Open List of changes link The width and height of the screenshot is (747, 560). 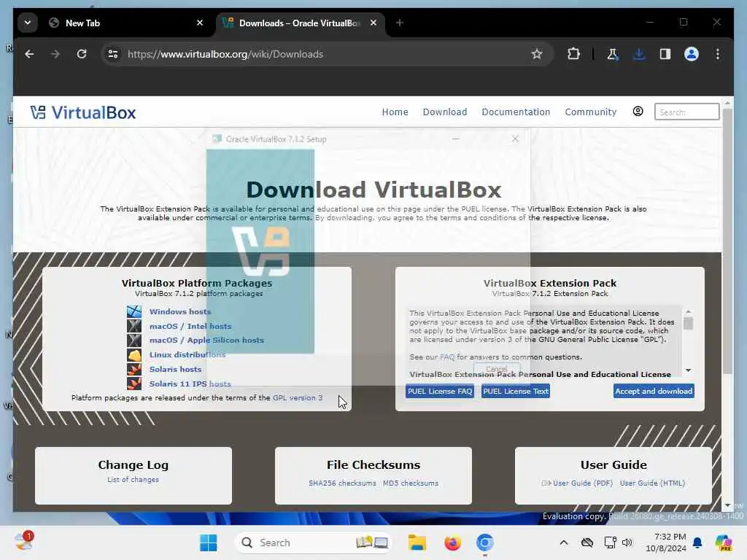pos(133,480)
